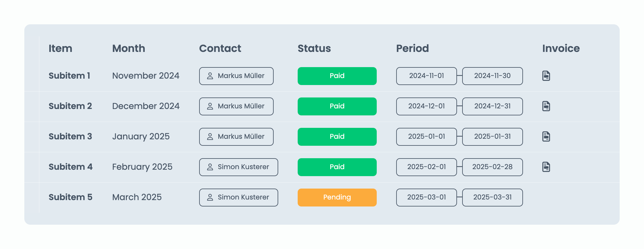Screen dimensions: 644x249
Task: Select the Subitem 5 item name
Action: (x=71, y=197)
